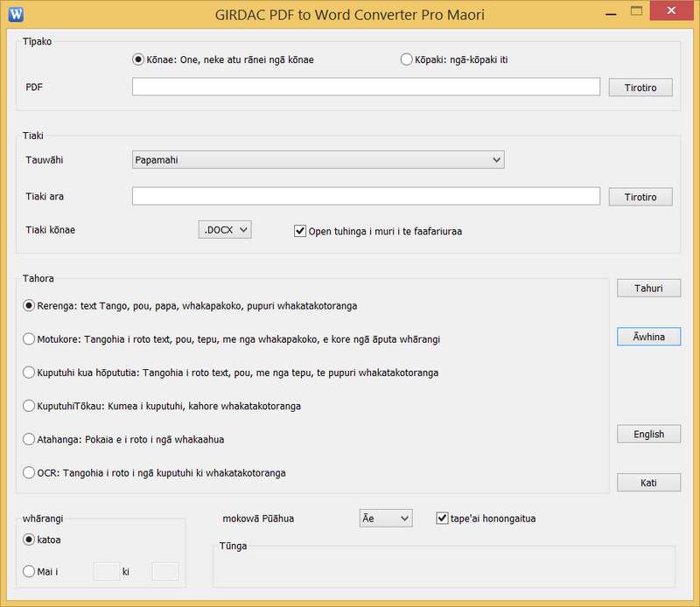Select the Atahanga image extraction option
700x607 pixels.
point(30,439)
